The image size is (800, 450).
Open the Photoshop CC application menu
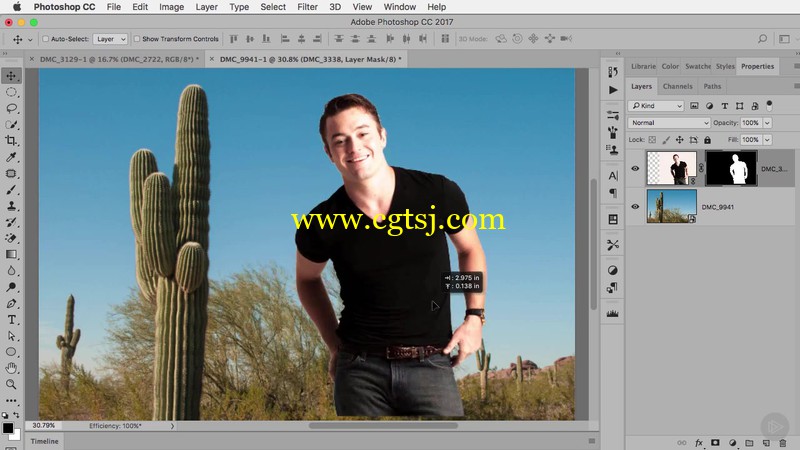(x=64, y=7)
